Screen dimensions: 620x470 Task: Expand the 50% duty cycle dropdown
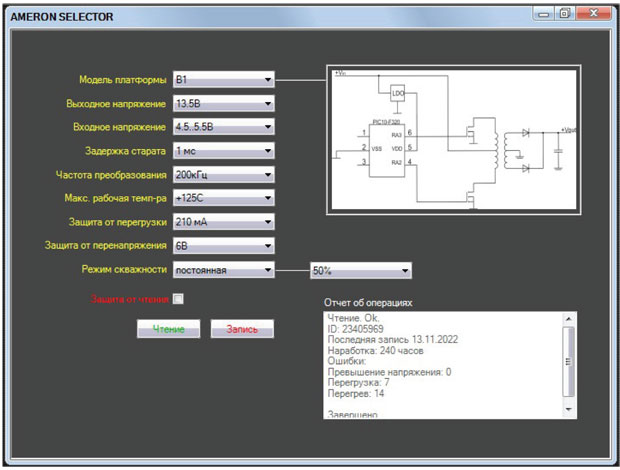point(361,270)
